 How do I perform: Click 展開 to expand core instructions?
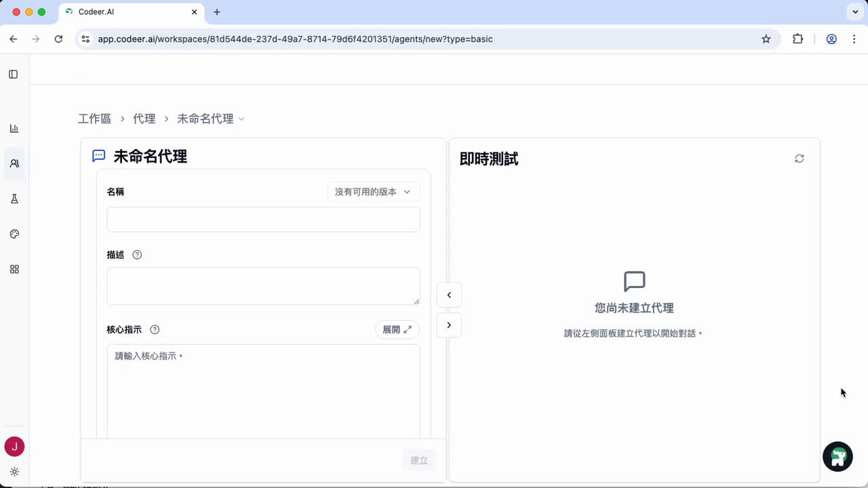tap(397, 329)
